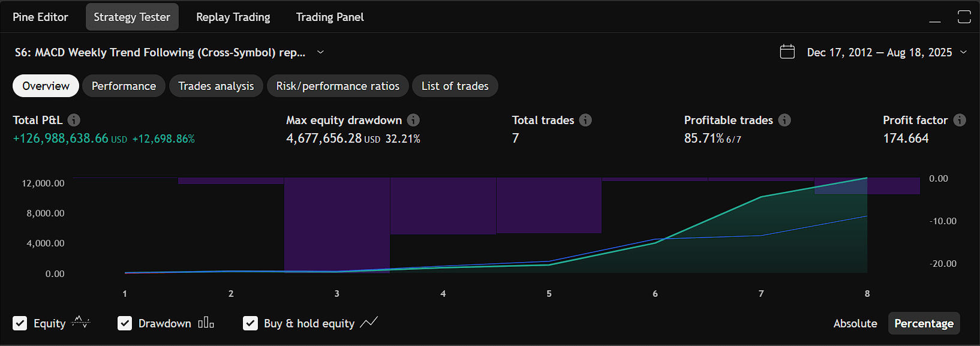
Task: Open the date range dropdown arrow
Action: coord(963,52)
